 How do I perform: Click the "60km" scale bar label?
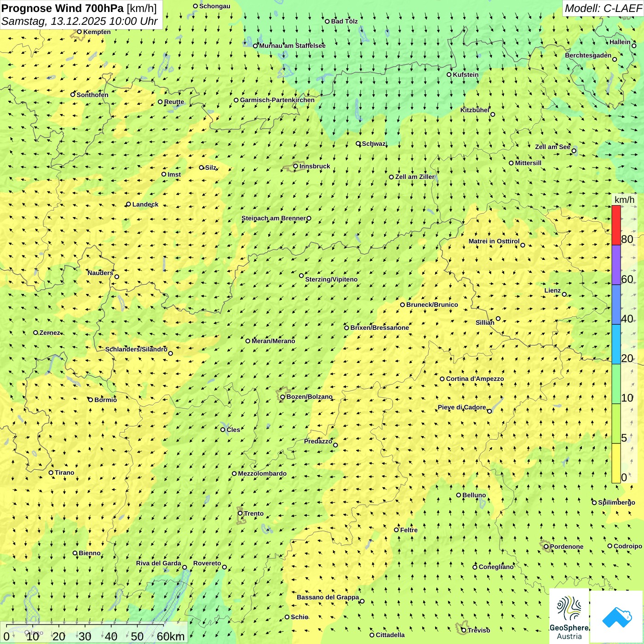[x=171, y=636]
